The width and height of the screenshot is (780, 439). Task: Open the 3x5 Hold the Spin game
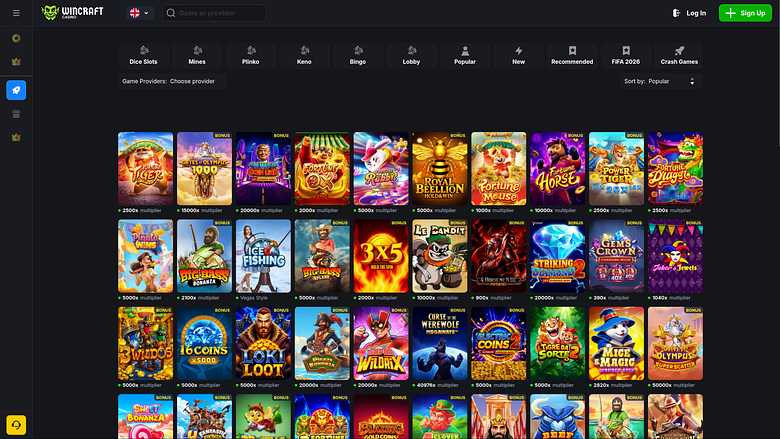tap(381, 256)
